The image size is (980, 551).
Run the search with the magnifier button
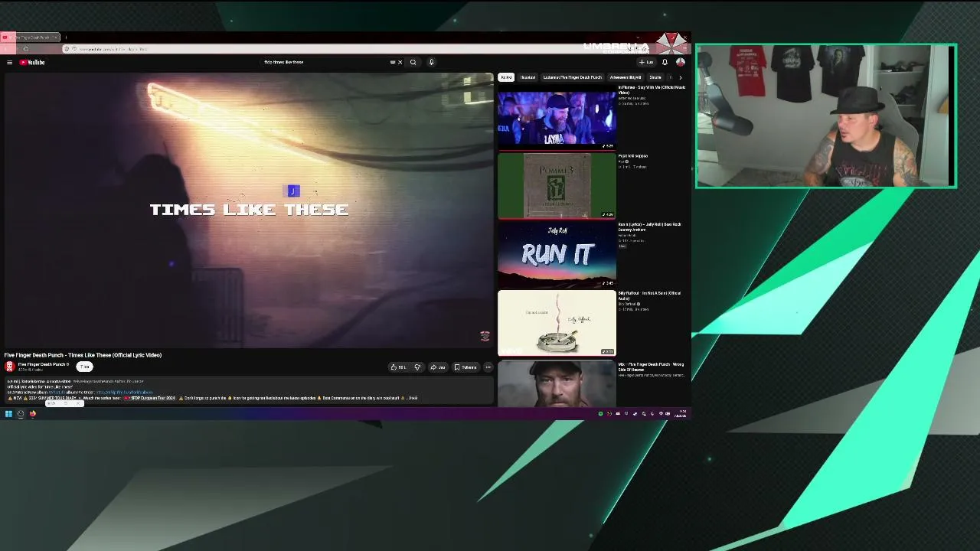[413, 63]
